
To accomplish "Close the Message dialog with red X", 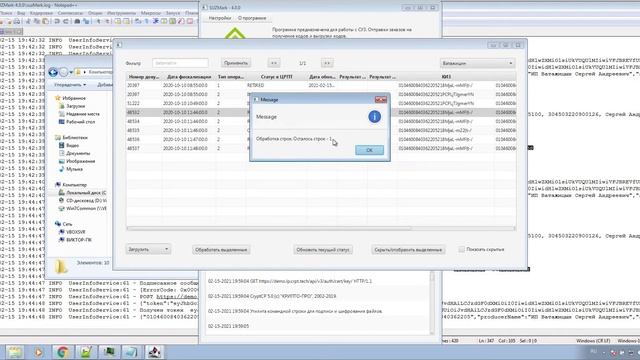I will pos(380,100).
